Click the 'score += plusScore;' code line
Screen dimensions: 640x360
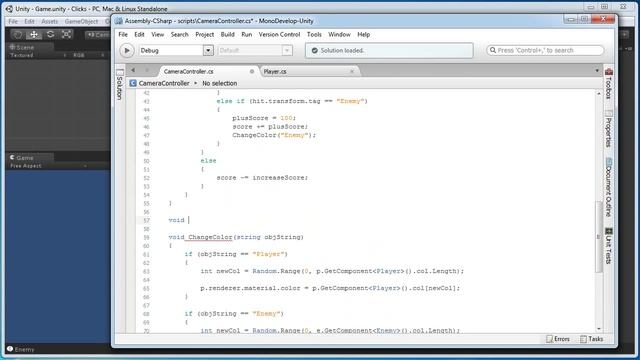click(x=270, y=127)
